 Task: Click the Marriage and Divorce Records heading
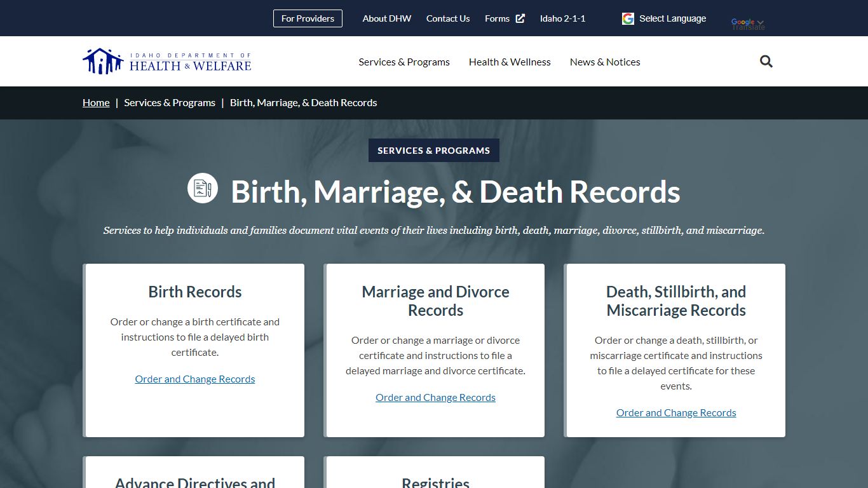pos(435,301)
